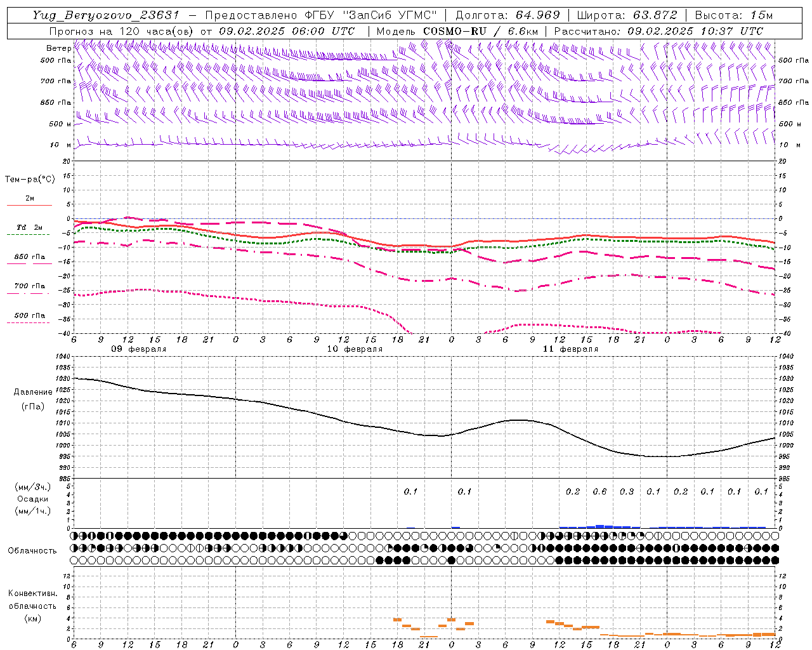Select the text Предоставлено ФГБУ "ЗапСиб УГМС"
Screen dimensions: 812x650
click(x=322, y=15)
